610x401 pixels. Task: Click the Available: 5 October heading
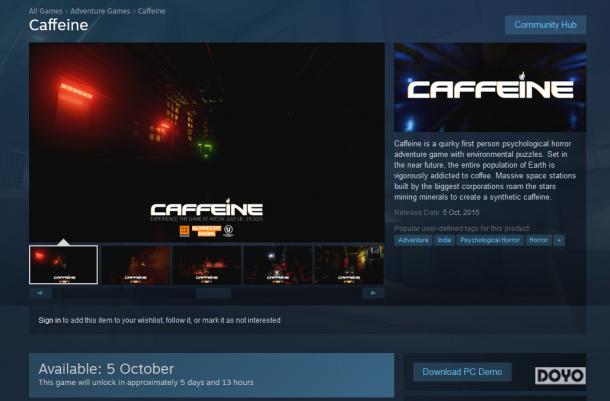click(x=106, y=369)
